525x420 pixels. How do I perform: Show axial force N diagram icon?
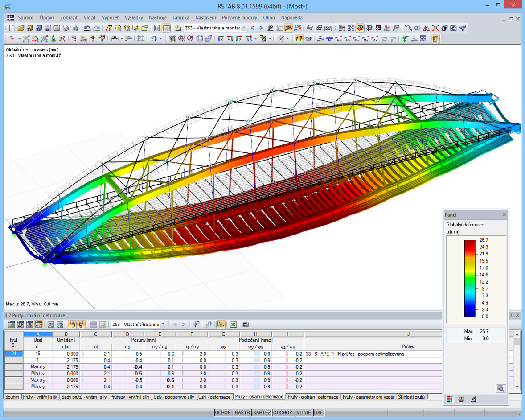tap(329, 38)
